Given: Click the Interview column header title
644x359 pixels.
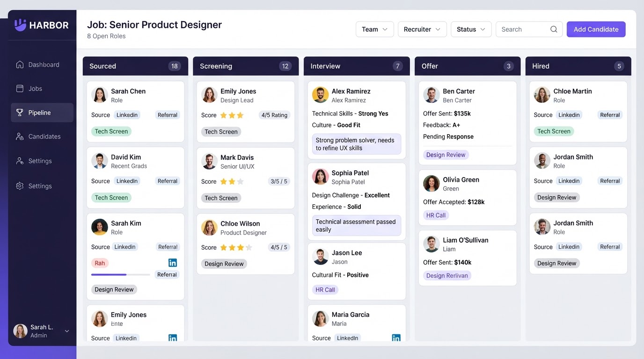Looking at the screenshot, I should [x=325, y=66].
